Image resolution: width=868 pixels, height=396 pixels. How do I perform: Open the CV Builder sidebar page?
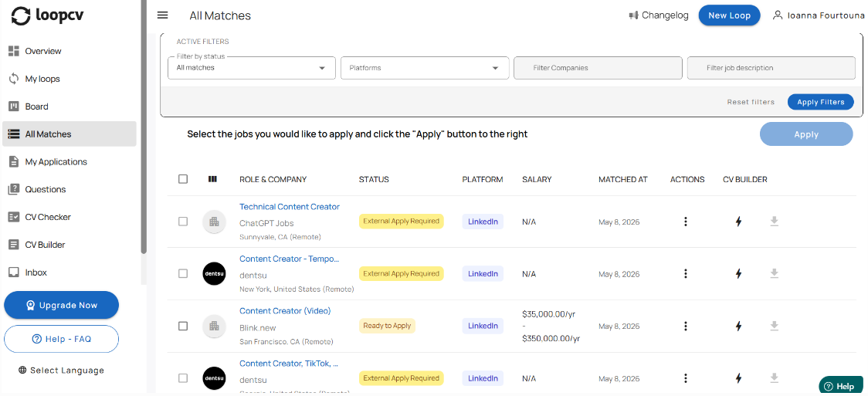[70, 245]
